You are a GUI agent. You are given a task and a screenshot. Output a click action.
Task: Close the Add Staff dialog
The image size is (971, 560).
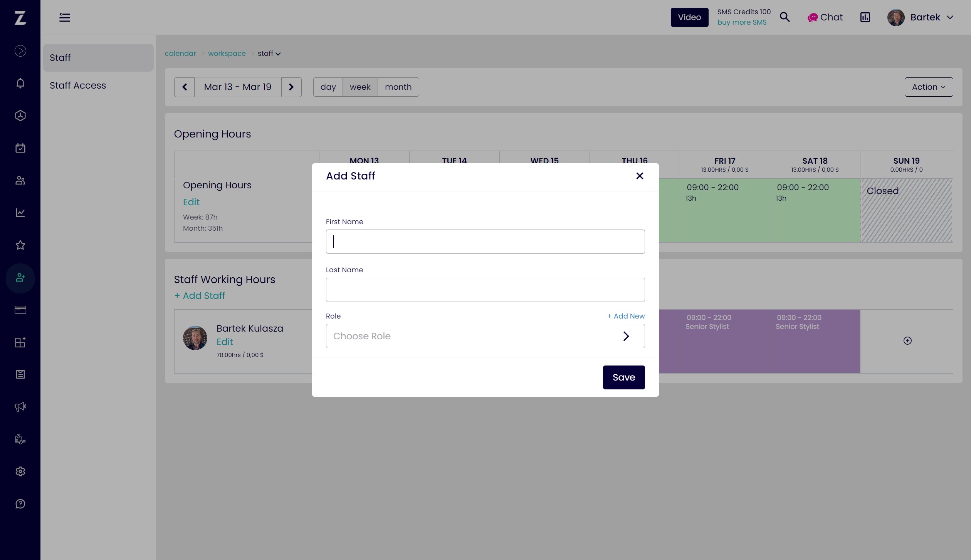(x=640, y=176)
